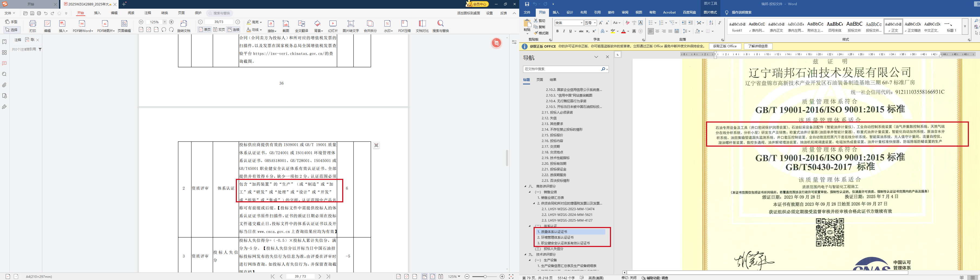The image size is (980, 280).
Task: Open the 截图 screenshot tool
Action: [x=286, y=25]
